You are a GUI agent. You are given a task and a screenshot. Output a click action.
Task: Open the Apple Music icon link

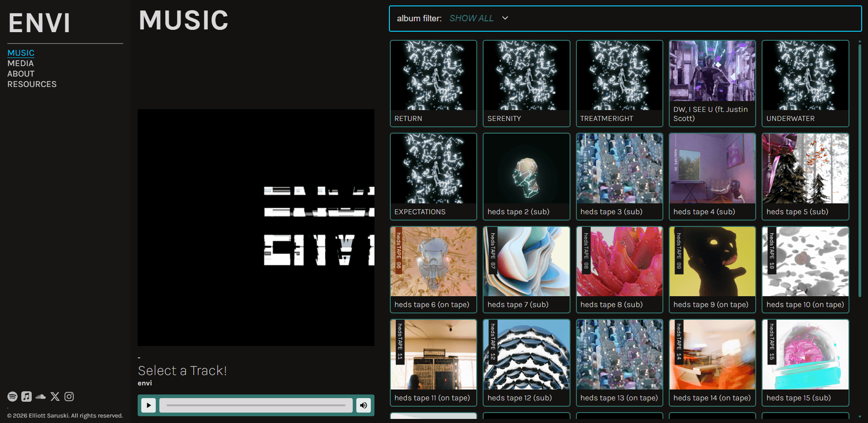tap(27, 397)
